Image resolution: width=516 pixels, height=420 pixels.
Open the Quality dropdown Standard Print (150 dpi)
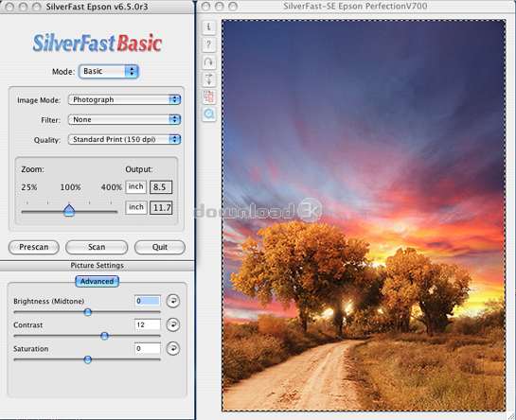click(124, 139)
